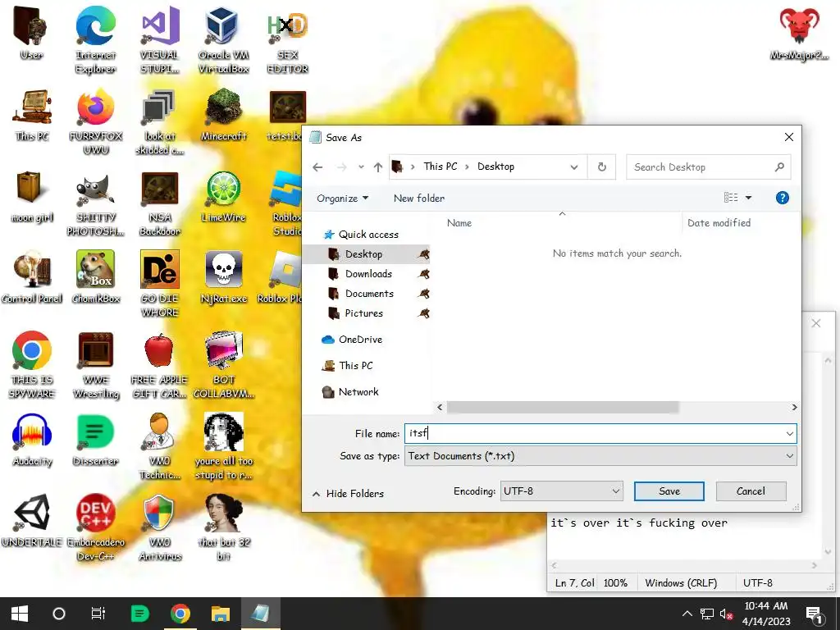Viewport: 840px width, 630px height.
Task: Open Task View on the taskbar
Action: pos(98,614)
